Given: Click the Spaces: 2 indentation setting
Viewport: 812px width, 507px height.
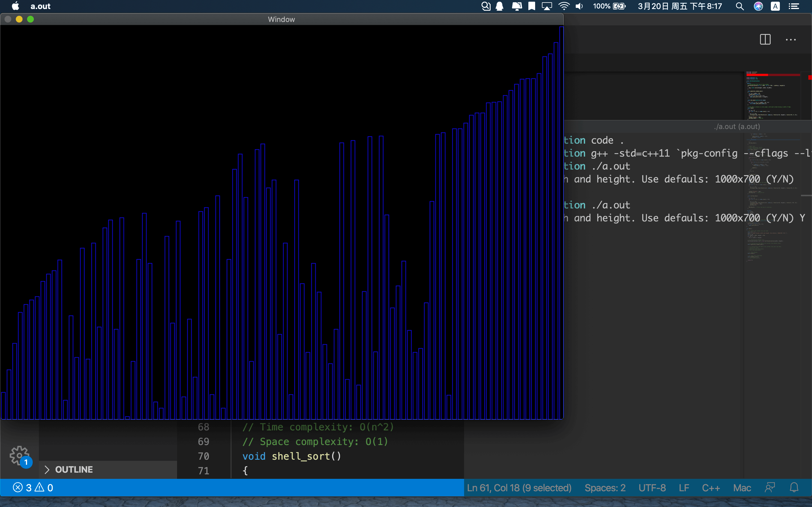Looking at the screenshot, I should (x=605, y=488).
